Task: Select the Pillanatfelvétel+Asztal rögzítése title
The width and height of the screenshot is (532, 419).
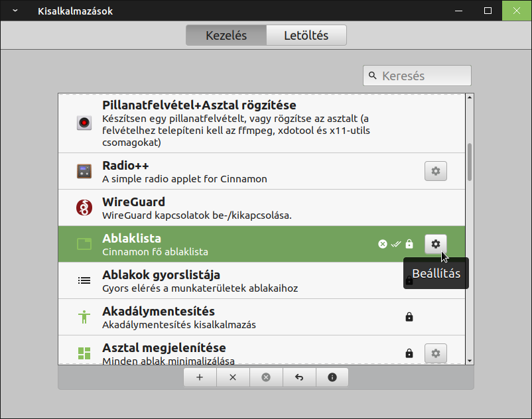Action: click(x=199, y=105)
